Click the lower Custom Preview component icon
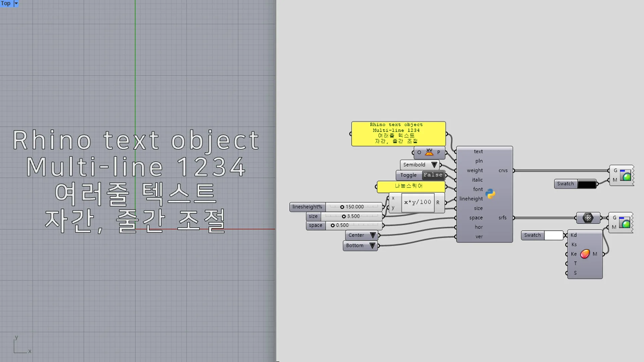This screenshot has height=362, width=644. (x=625, y=222)
